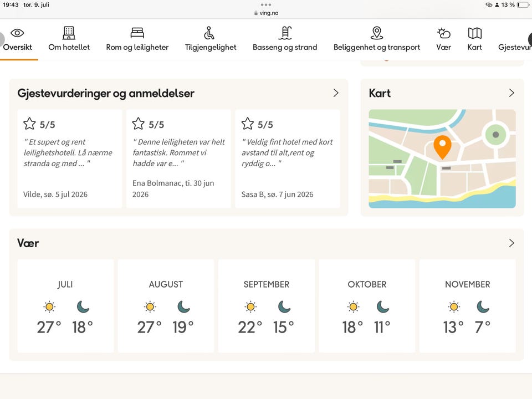The image size is (532, 399).
Task: Click the sun icon under SEPTEMBER
Action: click(x=250, y=306)
